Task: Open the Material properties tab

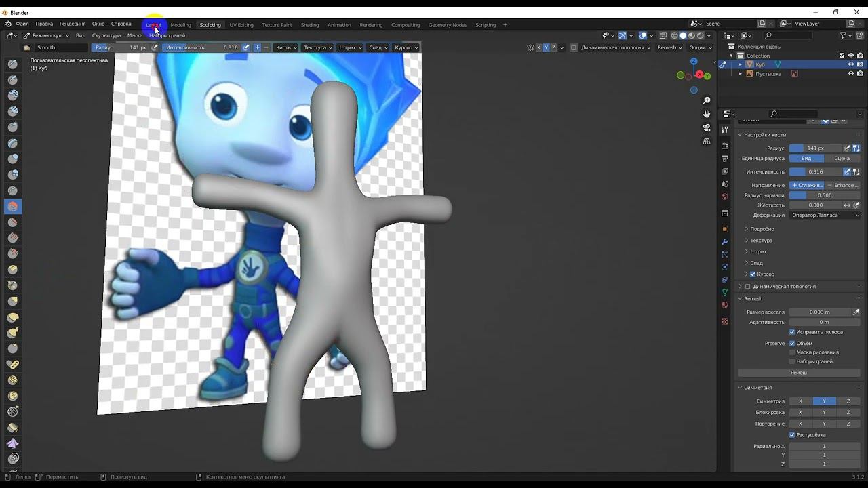Action: coord(725,305)
